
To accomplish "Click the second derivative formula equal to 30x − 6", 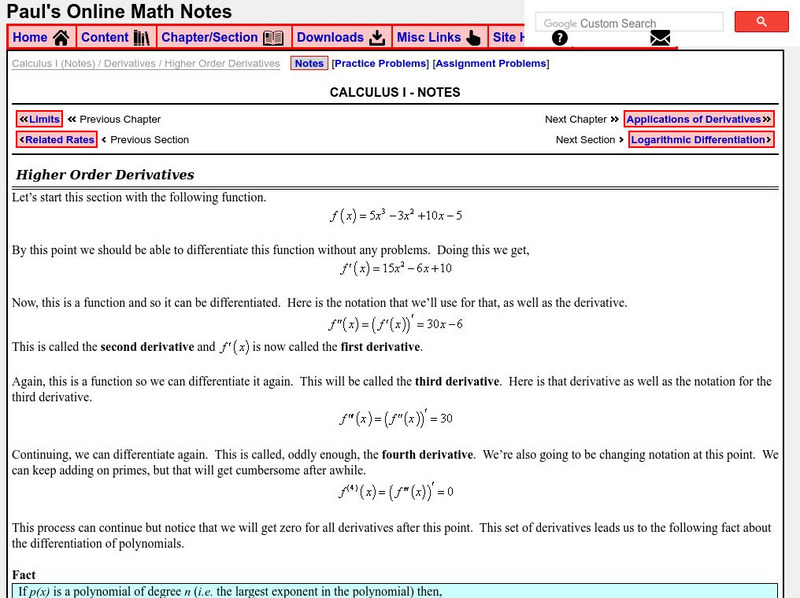I will tap(395, 323).
